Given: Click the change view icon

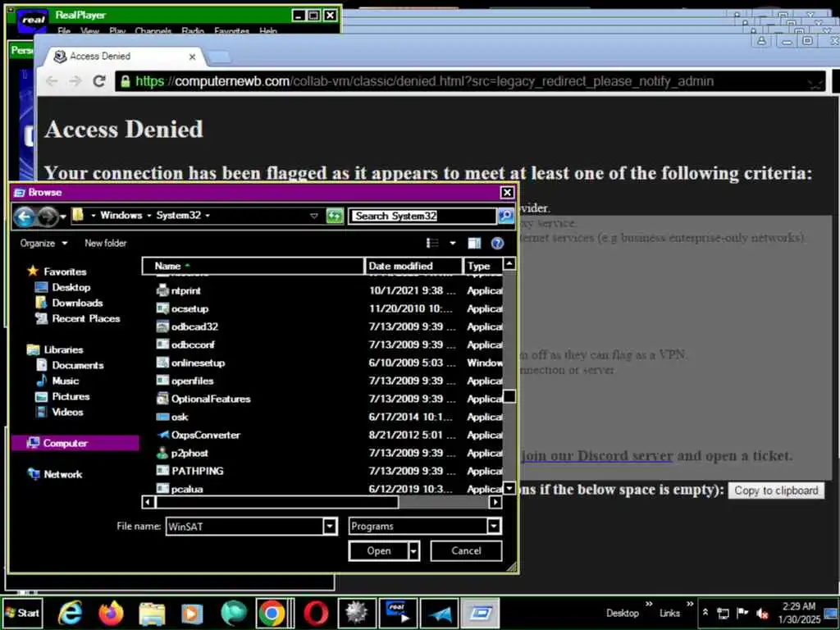Looking at the screenshot, I should 432,244.
